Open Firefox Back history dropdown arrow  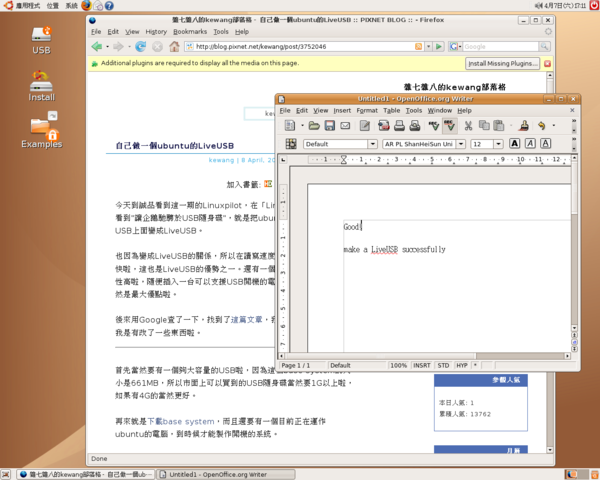point(108,47)
